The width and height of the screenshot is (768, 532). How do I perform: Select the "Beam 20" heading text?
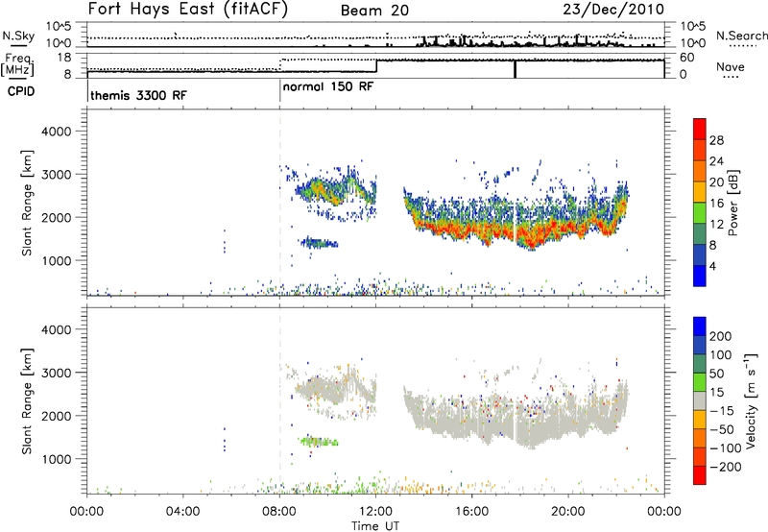[374, 11]
